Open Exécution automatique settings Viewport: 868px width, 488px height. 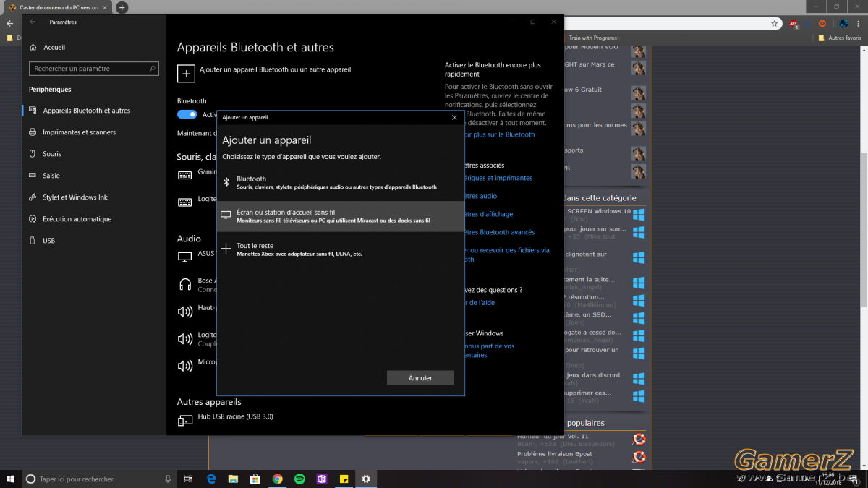[77, 219]
